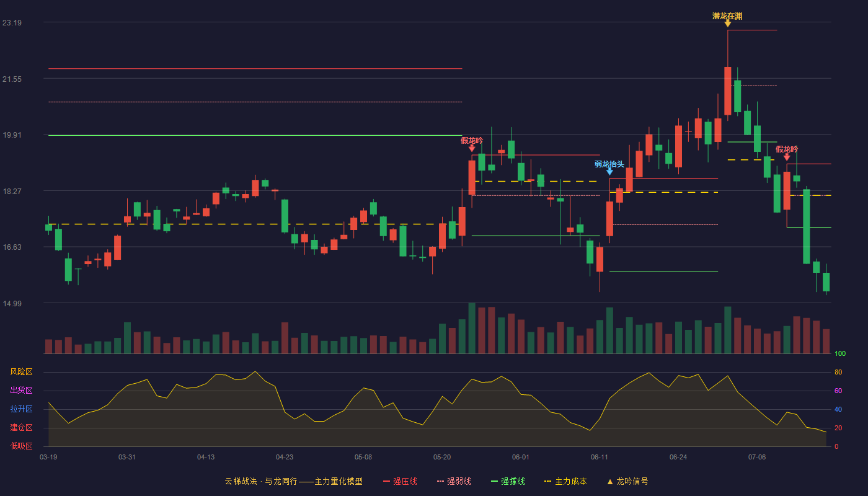Screen dimensions: 868x496
Task: Click the 03-19 date label
Action: point(48,457)
